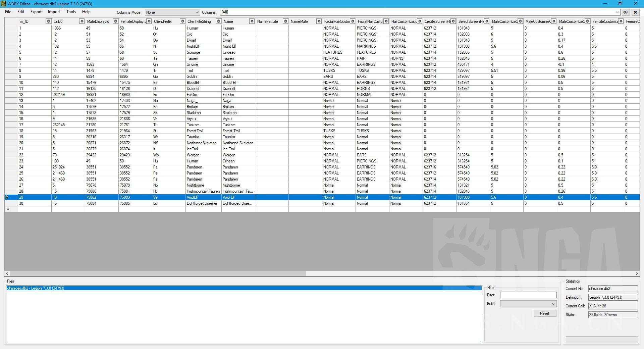
Task: Click the ClientPrefix column gear icon
Action: [182, 21]
